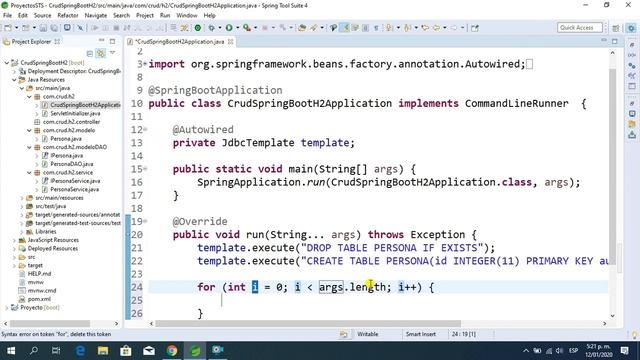Maximize the editor area
The width and height of the screenshot is (640, 360).
615,41
